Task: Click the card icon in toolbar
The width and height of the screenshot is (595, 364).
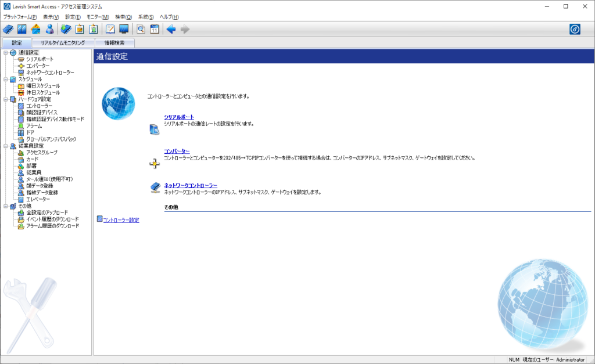Action: (35, 29)
